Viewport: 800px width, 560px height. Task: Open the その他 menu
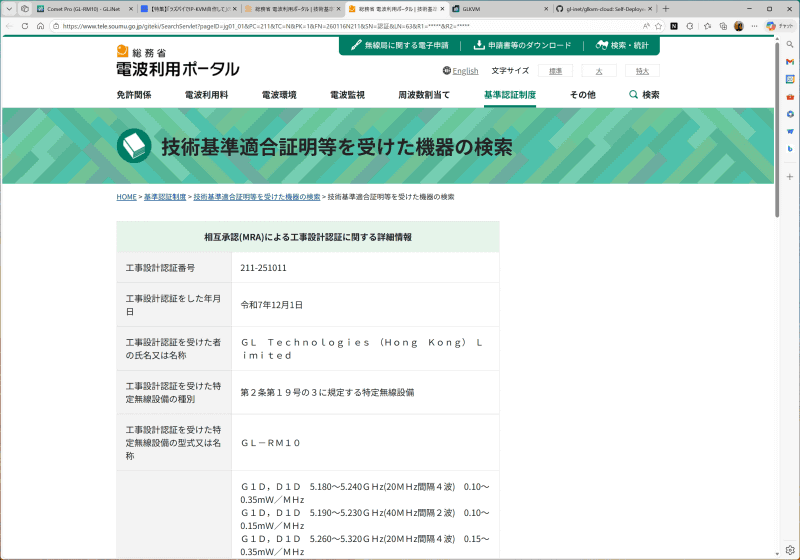[x=583, y=95]
